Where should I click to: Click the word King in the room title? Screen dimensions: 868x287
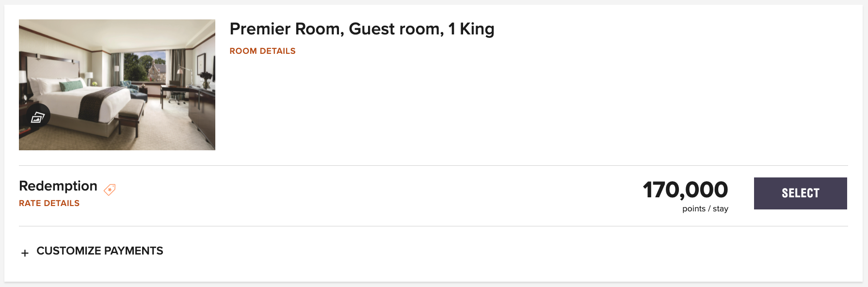[477, 29]
